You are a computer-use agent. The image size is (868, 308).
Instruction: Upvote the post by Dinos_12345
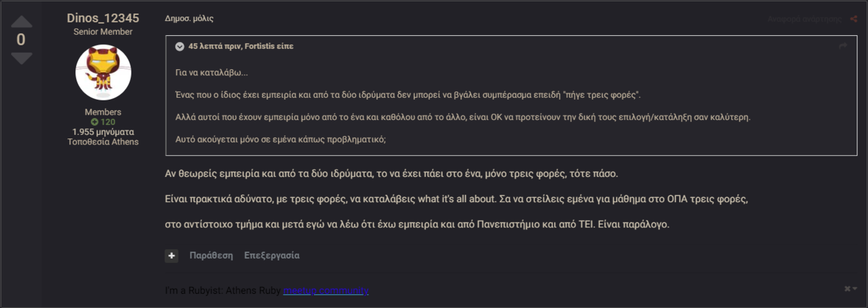click(x=21, y=21)
